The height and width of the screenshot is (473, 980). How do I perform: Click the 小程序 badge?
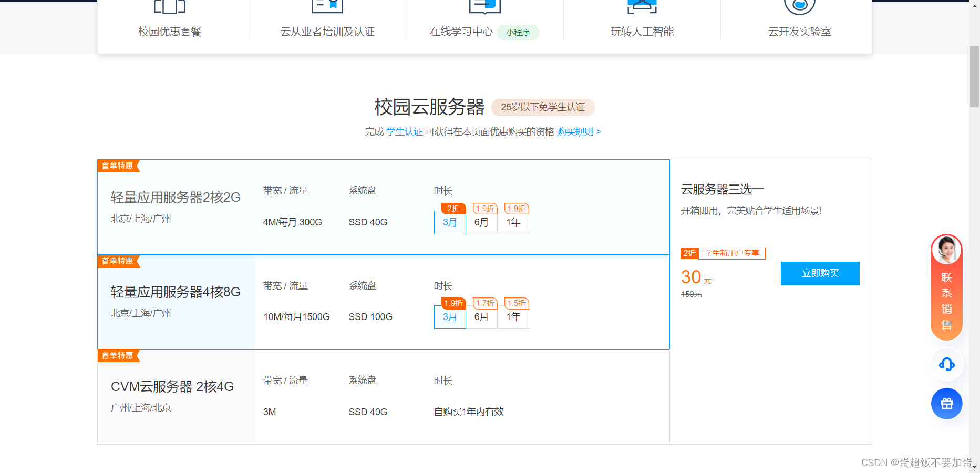[518, 33]
